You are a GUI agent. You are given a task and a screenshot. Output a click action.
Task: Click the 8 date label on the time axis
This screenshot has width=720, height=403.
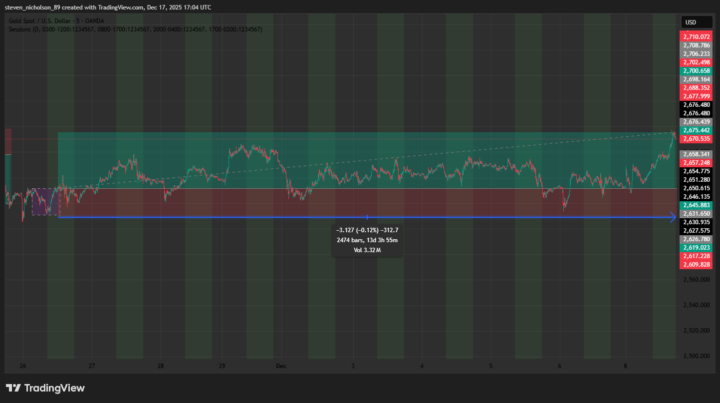625,366
